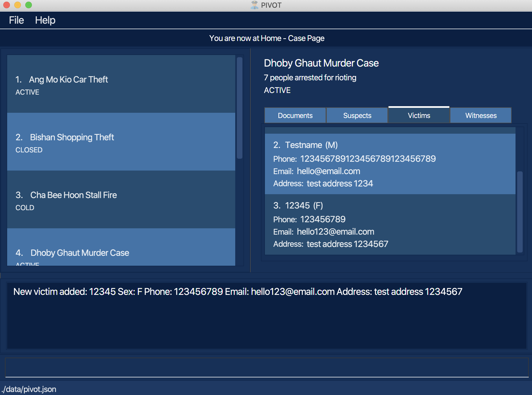532x395 pixels.
Task: Open the File menu
Action: [16, 20]
